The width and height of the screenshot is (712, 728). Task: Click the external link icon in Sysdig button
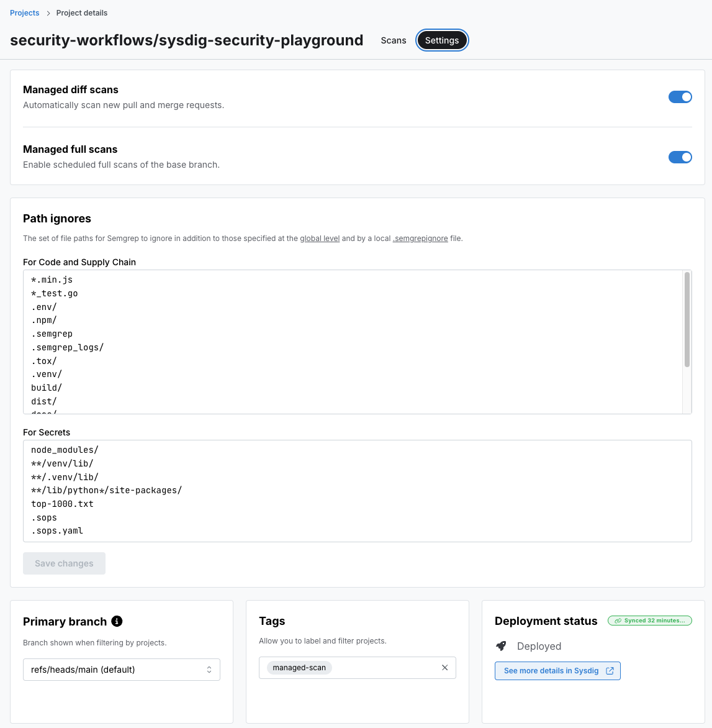[609, 671]
